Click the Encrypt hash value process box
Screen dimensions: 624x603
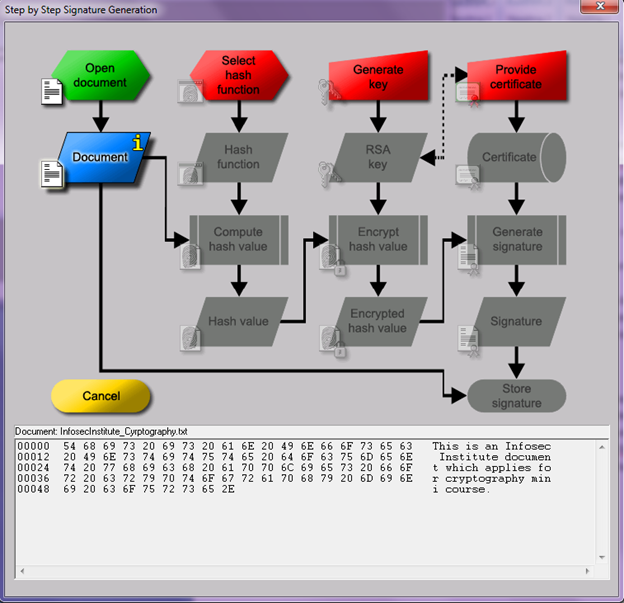coord(377,239)
